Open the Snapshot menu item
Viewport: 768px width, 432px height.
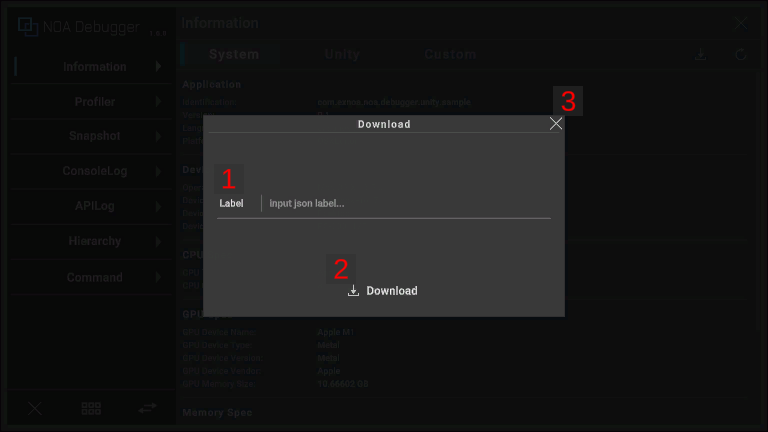click(x=91, y=136)
